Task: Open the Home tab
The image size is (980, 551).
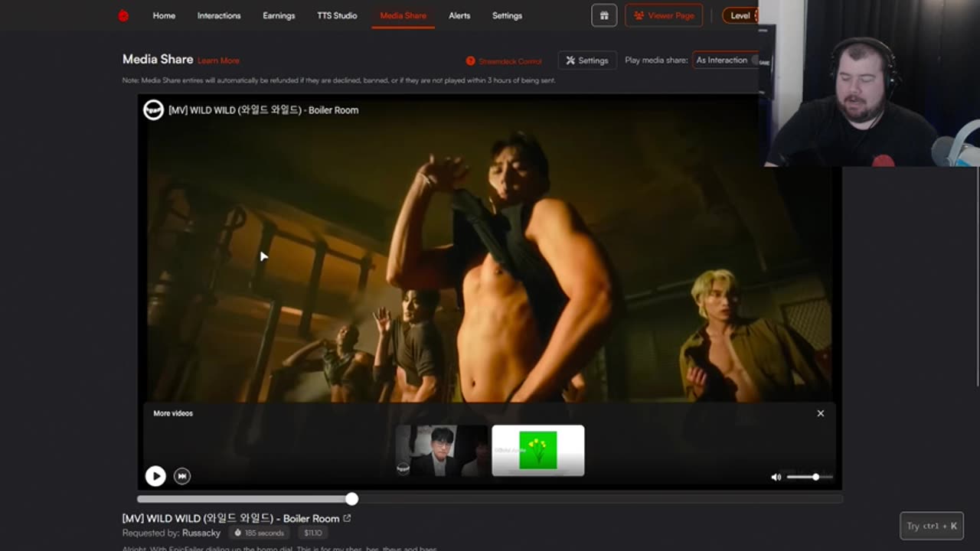Action: point(164,15)
